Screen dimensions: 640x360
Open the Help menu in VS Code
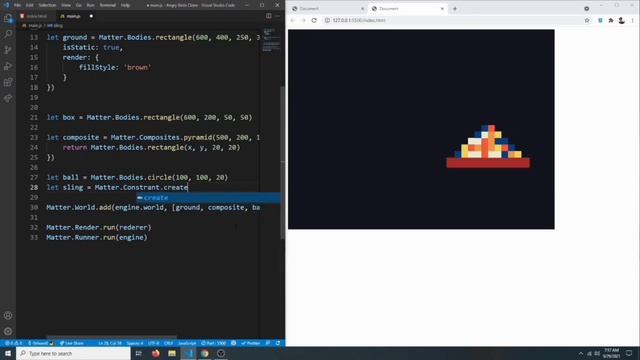[125, 5]
